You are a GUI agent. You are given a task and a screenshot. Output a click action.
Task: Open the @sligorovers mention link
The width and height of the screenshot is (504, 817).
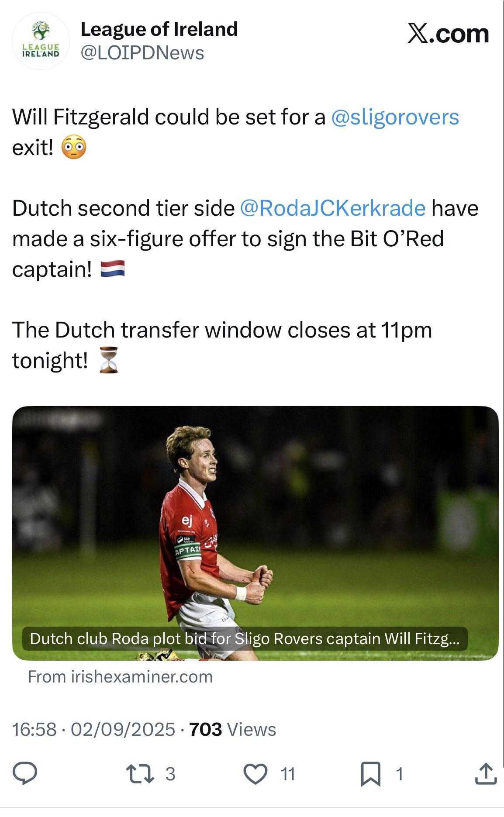395,117
